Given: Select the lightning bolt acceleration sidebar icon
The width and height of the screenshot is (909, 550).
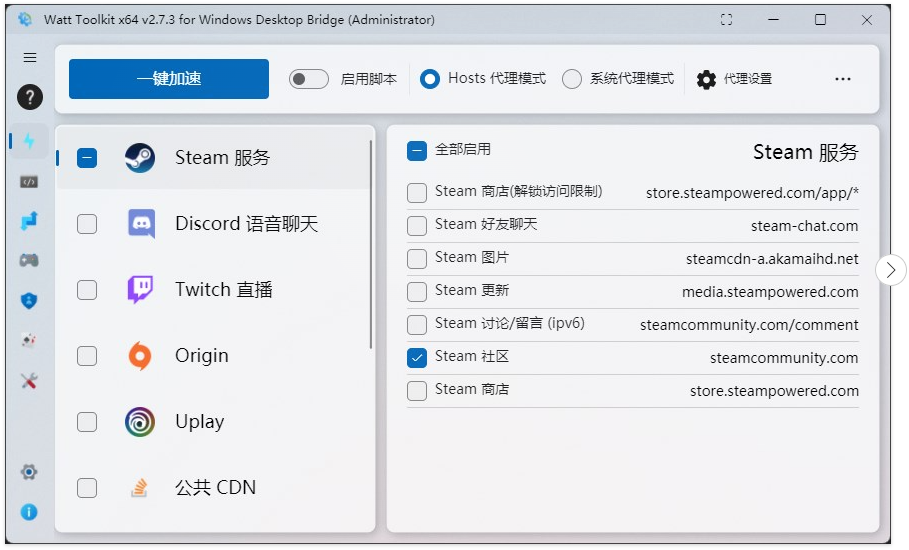Looking at the screenshot, I should 30,141.
